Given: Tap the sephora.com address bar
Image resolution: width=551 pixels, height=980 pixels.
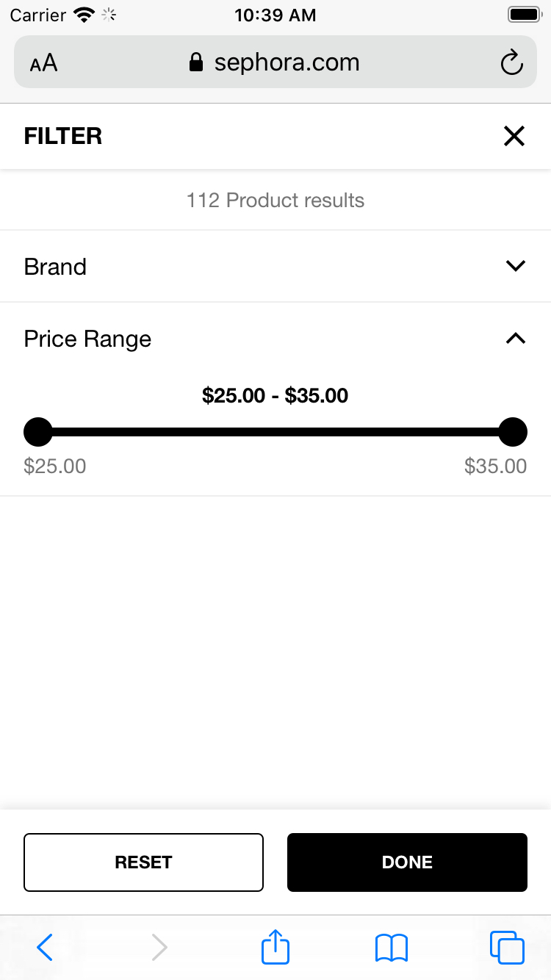Looking at the screenshot, I should click(x=287, y=62).
